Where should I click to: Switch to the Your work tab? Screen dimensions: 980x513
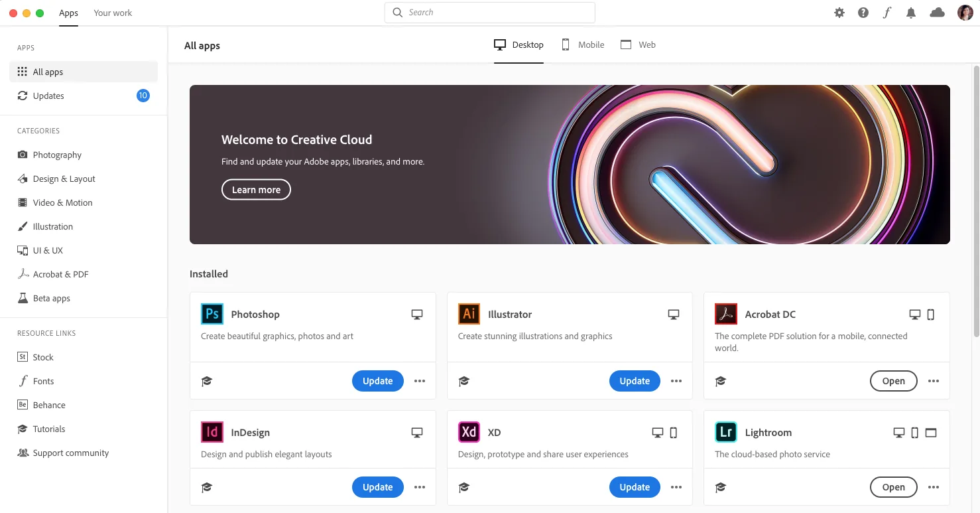click(113, 13)
